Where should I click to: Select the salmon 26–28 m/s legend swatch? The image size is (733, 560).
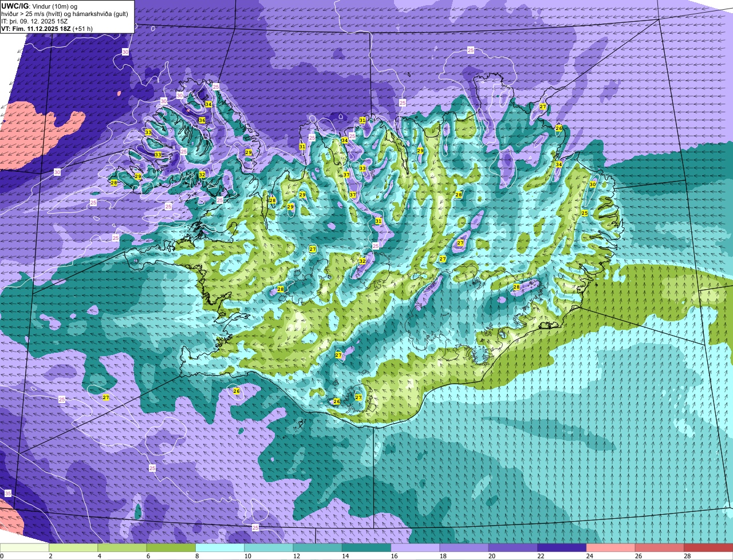pyautogui.click(x=660, y=547)
